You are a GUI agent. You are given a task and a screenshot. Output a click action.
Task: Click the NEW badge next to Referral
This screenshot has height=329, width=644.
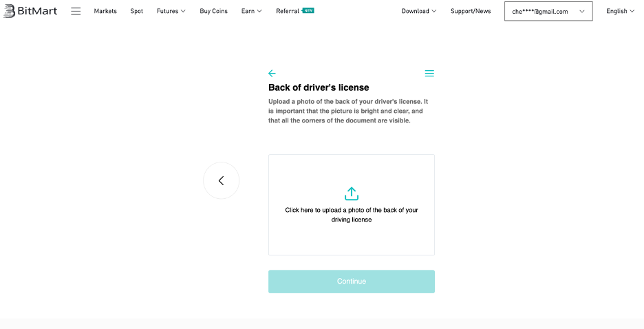click(308, 11)
